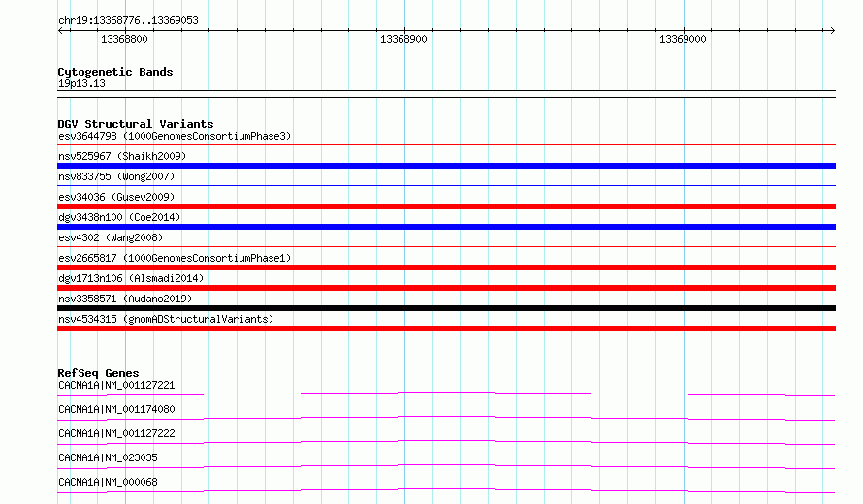
Task: Open variant esv4302 (Wang2008)
Action: pos(111,237)
